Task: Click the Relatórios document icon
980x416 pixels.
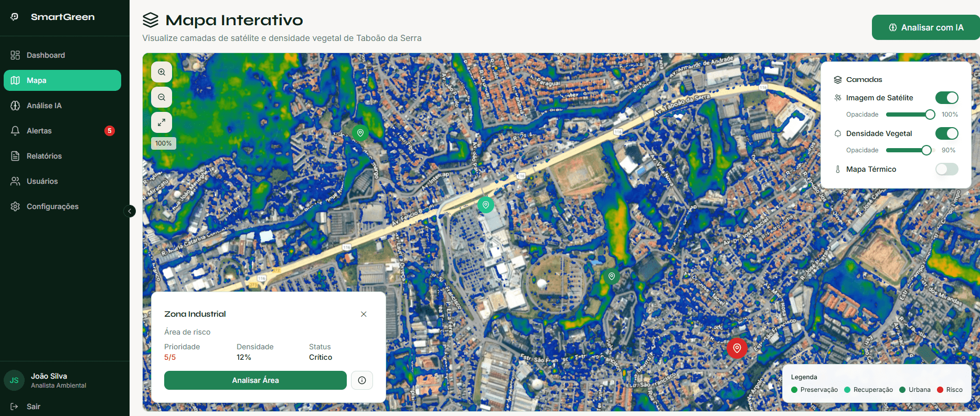Action: pos(15,156)
